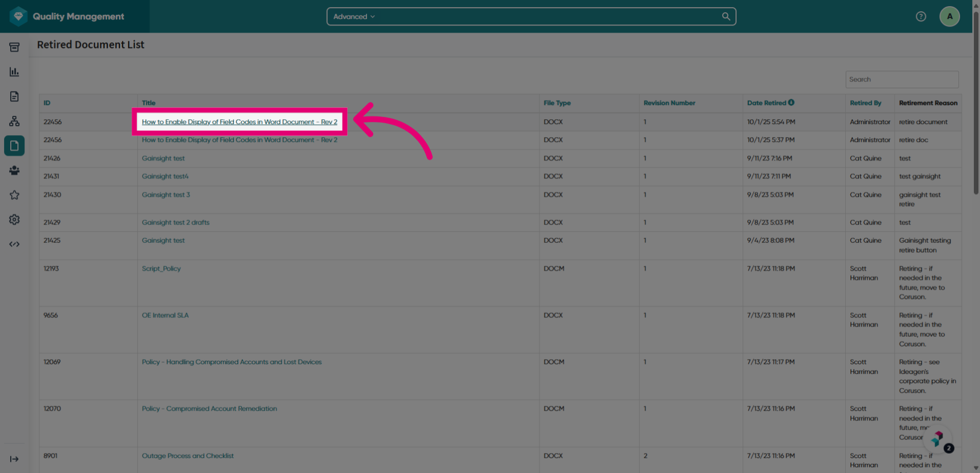Open the Outage Process and Checklist link
The image size is (980, 473).
188,456
